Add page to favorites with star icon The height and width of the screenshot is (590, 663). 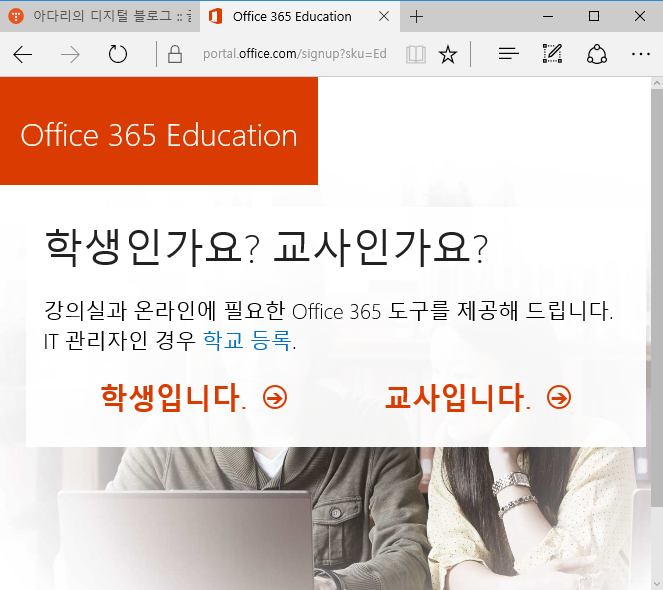coord(448,55)
